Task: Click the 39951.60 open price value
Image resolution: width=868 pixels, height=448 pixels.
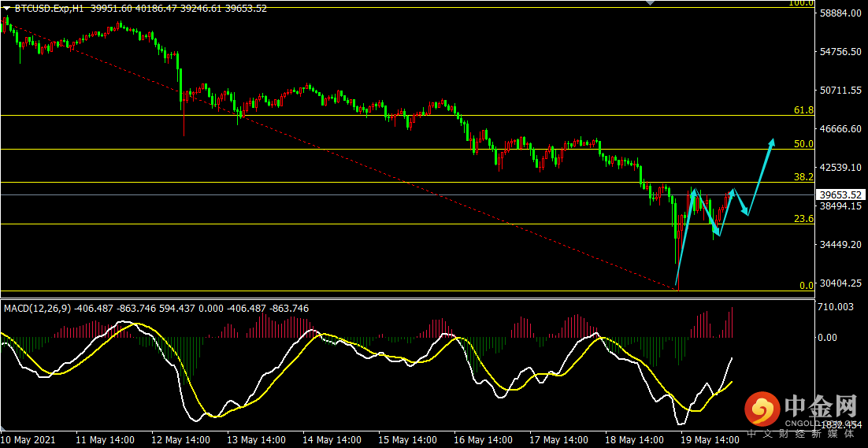Action: tap(109, 9)
